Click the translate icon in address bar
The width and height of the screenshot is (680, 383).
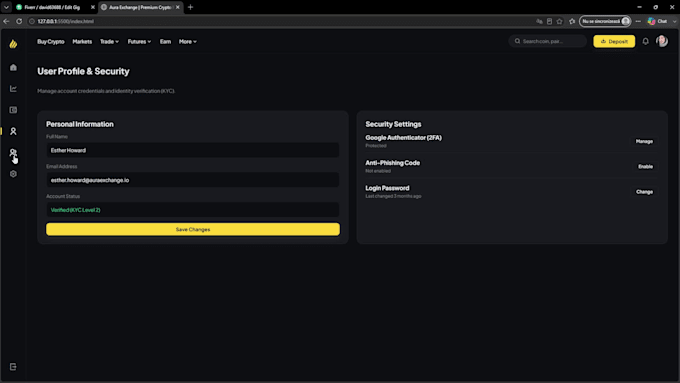(x=539, y=21)
